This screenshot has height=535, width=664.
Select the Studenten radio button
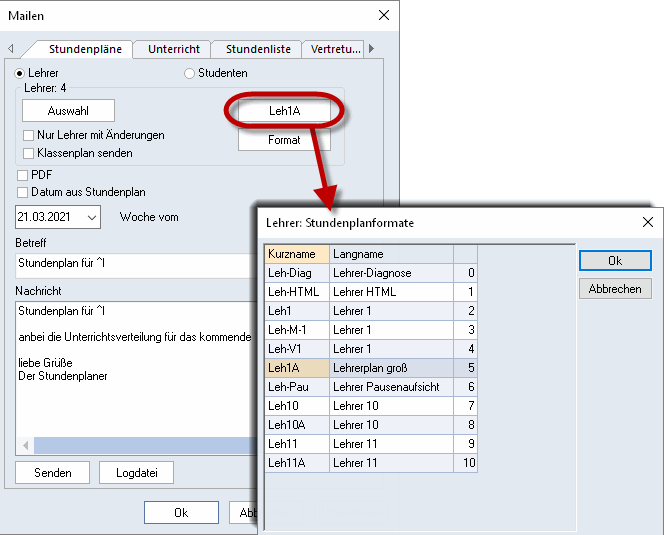tap(189, 73)
